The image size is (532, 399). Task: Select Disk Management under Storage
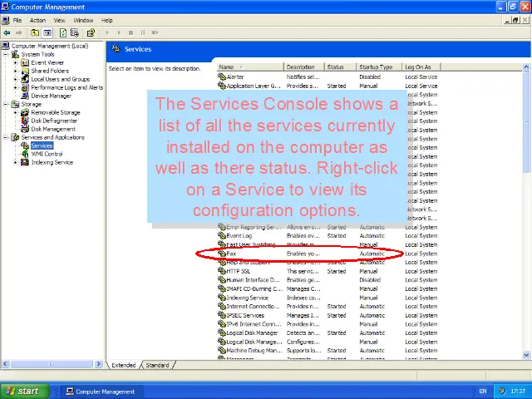tap(53, 129)
